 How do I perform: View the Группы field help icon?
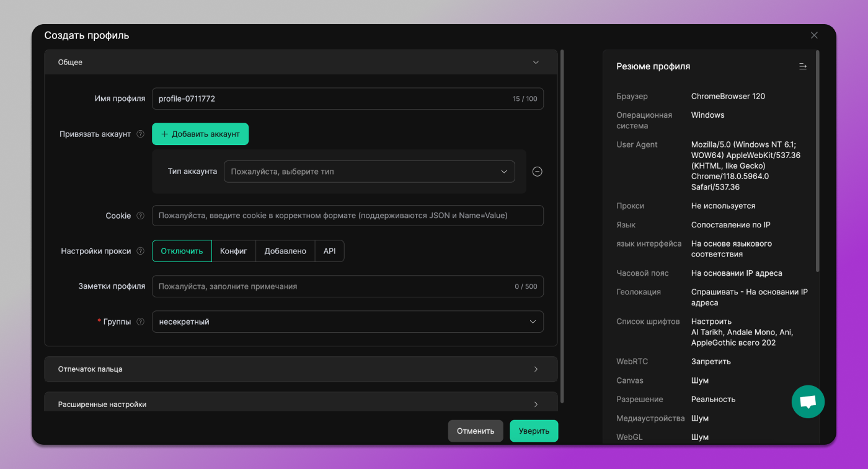(x=140, y=322)
